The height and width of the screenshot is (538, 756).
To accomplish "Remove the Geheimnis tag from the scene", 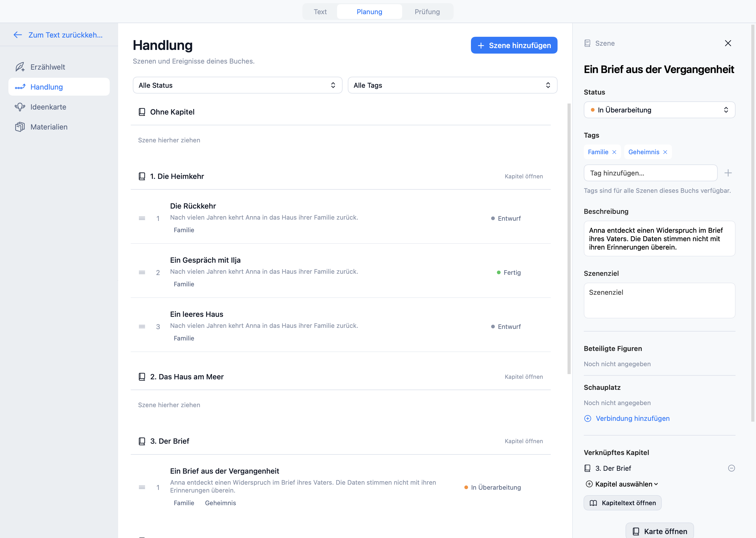I will (x=665, y=152).
